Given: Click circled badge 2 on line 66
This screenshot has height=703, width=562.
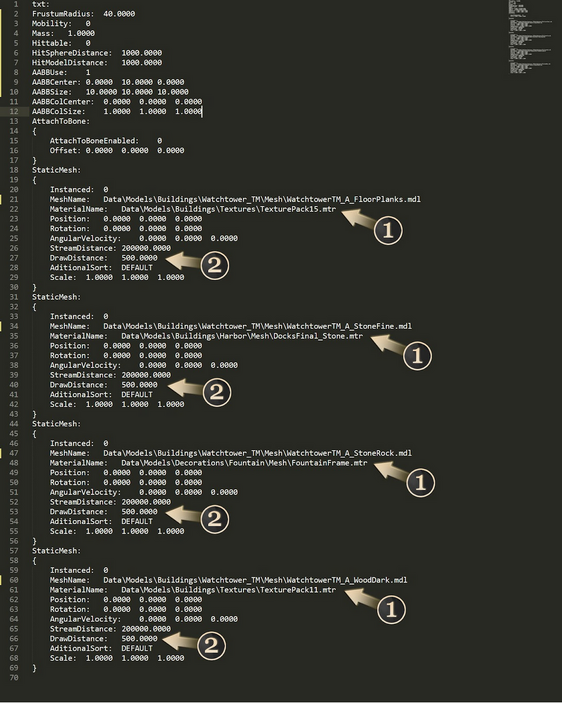Looking at the screenshot, I should (212, 646).
